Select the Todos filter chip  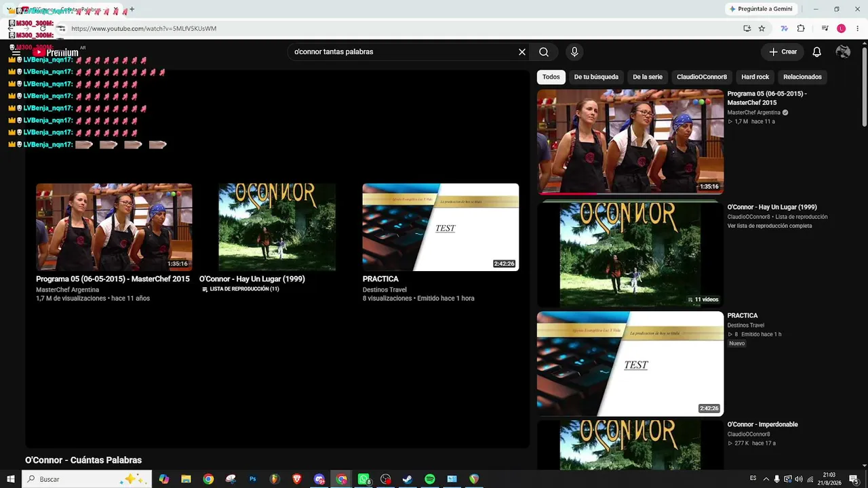[x=551, y=77]
